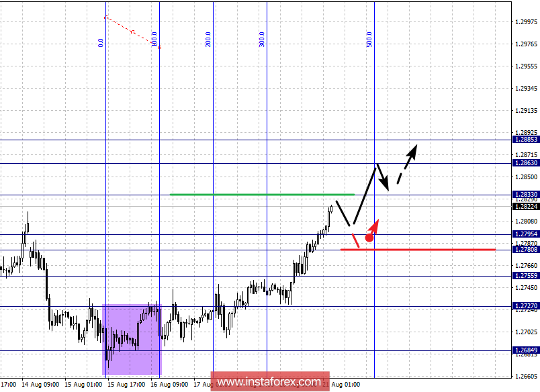This screenshot has width=540, height=392.
Task: Click the 15 Aug 01:00 time label
Action: click(x=83, y=385)
